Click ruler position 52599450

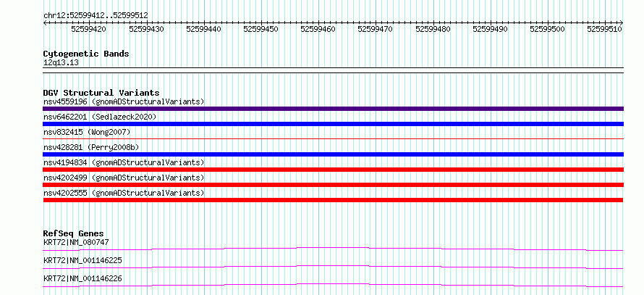pos(260,29)
